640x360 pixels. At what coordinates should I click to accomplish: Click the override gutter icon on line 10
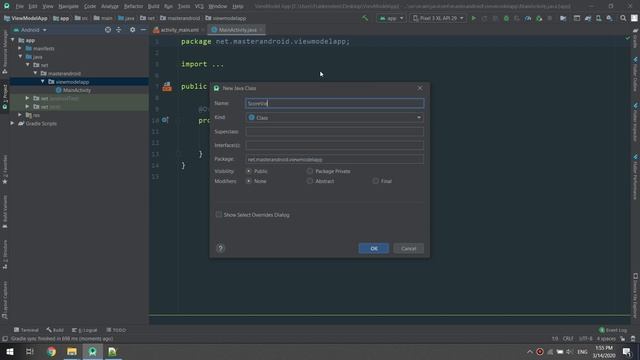pos(165,120)
